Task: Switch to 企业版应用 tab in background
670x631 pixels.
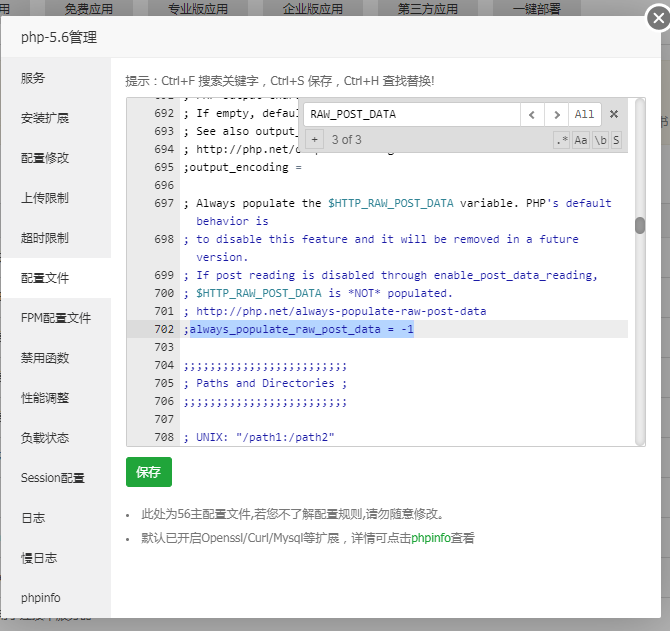Action: pos(312,8)
